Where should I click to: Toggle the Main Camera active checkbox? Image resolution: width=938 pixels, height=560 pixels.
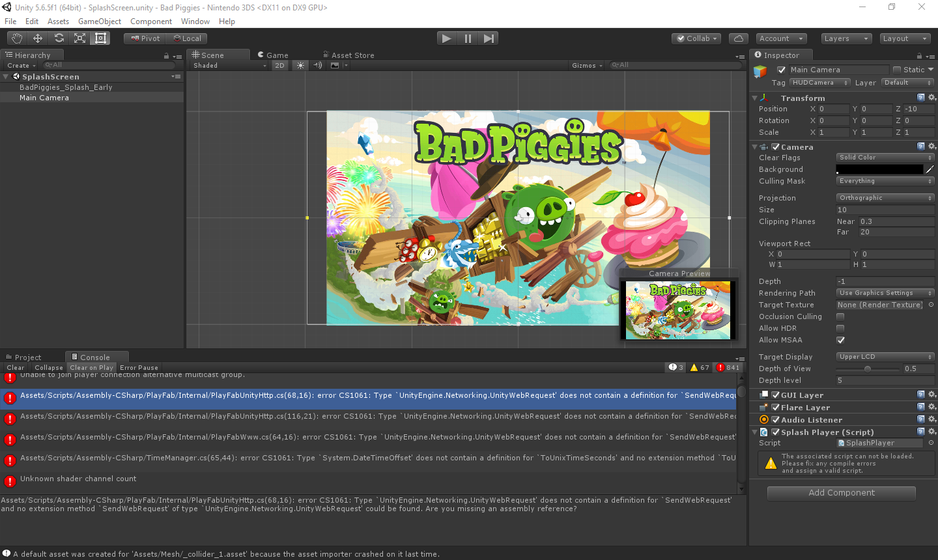(x=782, y=70)
